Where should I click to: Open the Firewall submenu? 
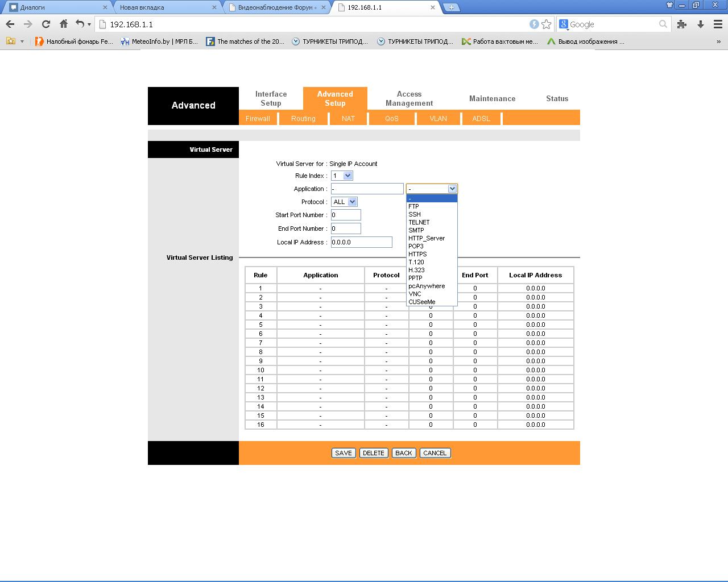tap(258, 118)
